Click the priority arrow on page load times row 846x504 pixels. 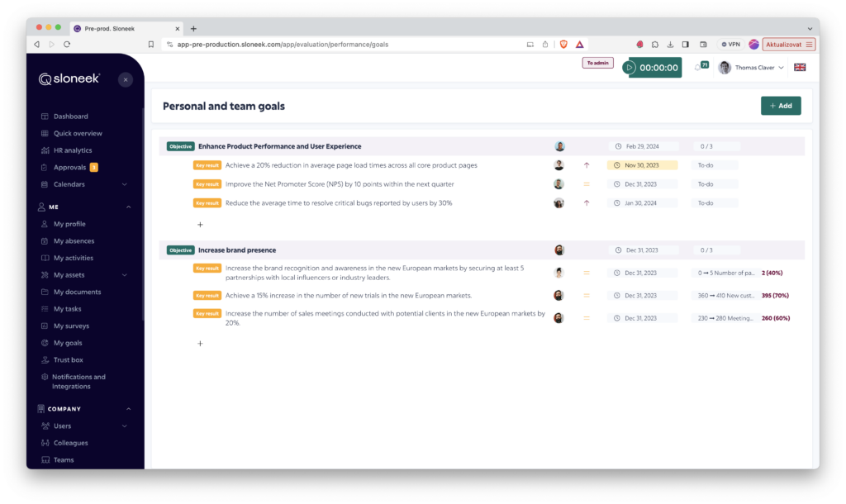pos(587,165)
